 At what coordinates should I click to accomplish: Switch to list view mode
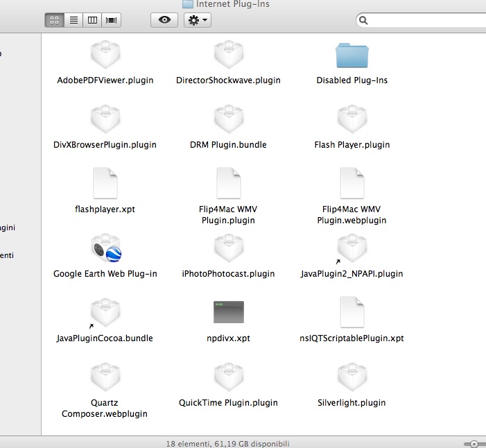point(73,21)
